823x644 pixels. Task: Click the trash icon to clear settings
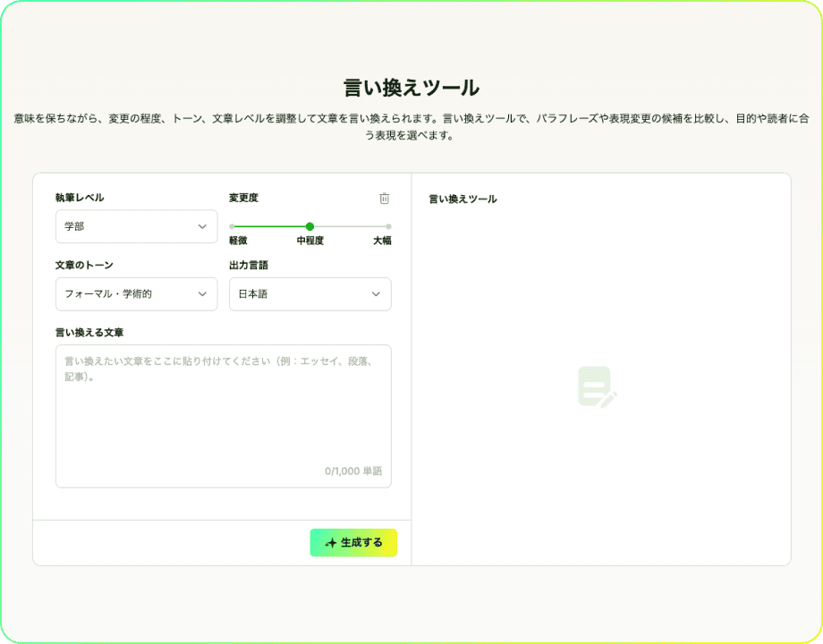(x=384, y=199)
